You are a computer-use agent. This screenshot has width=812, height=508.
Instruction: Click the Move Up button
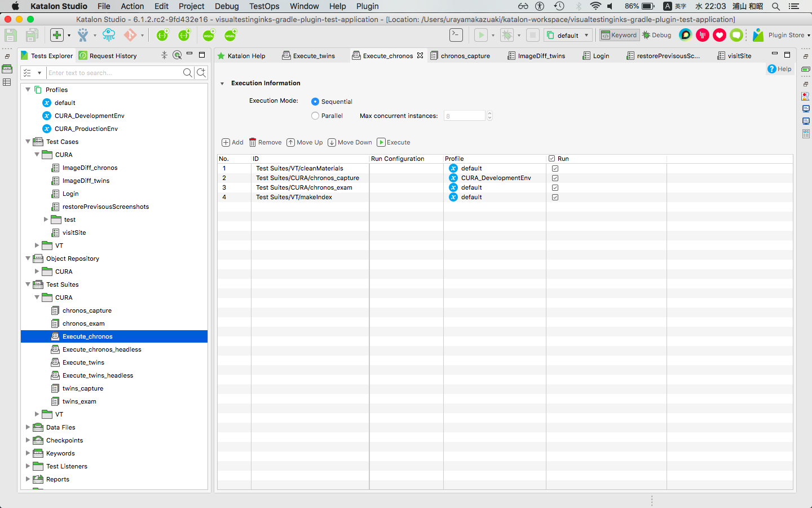(x=304, y=142)
